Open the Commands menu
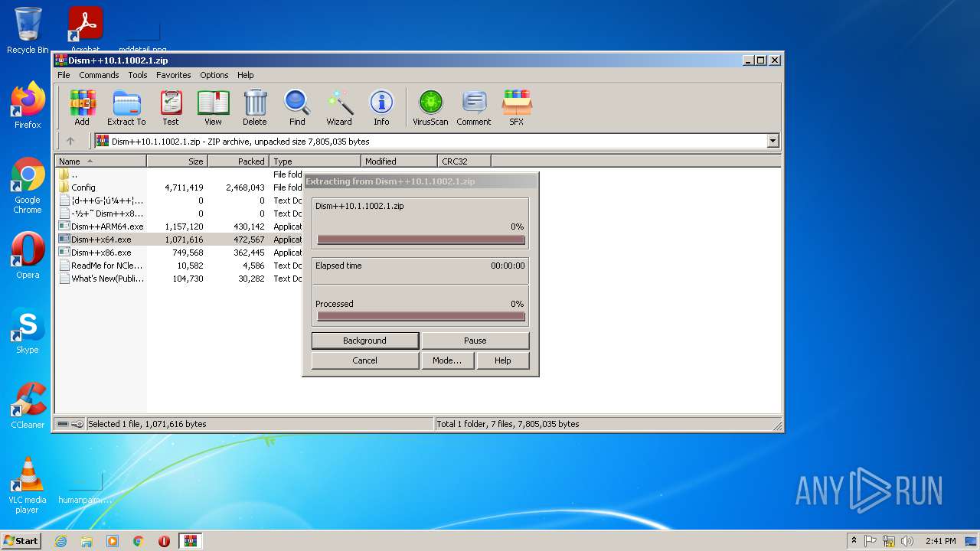This screenshot has width=980, height=551. click(x=99, y=75)
